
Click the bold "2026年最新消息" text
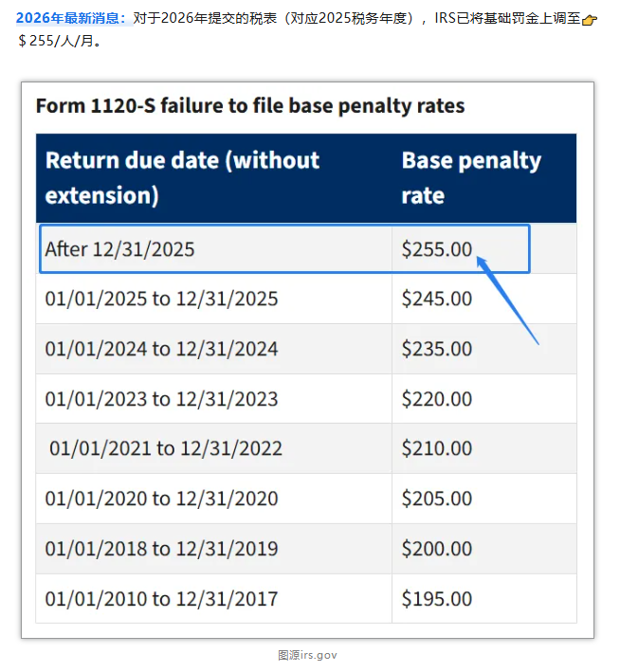[71, 18]
